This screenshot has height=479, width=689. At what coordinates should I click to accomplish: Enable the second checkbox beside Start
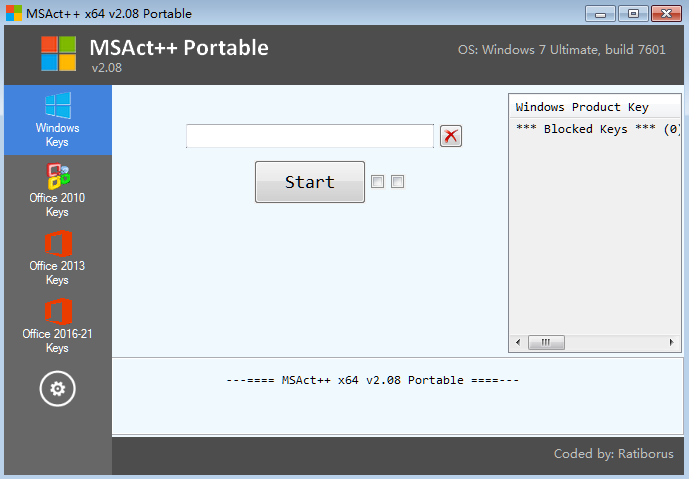[397, 182]
